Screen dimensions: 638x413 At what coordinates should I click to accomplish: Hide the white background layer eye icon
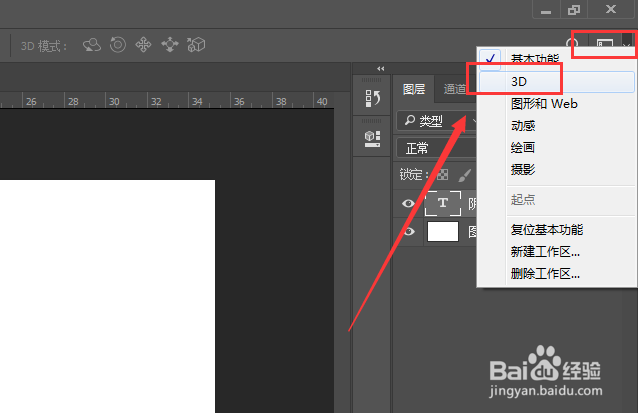409,232
